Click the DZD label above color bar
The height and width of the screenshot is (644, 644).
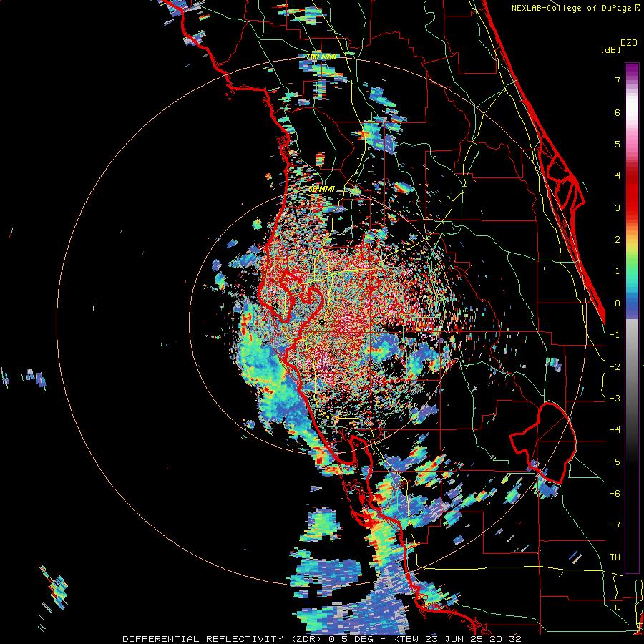tap(628, 43)
